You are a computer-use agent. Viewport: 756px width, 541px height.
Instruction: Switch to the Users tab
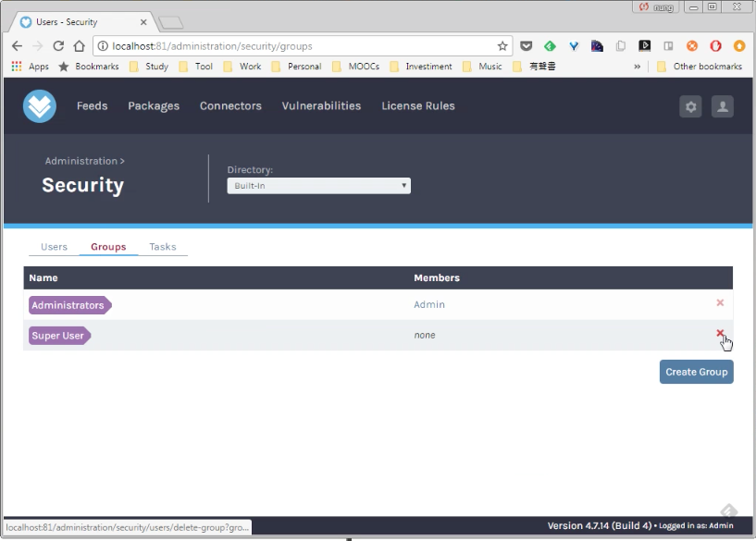tap(54, 247)
